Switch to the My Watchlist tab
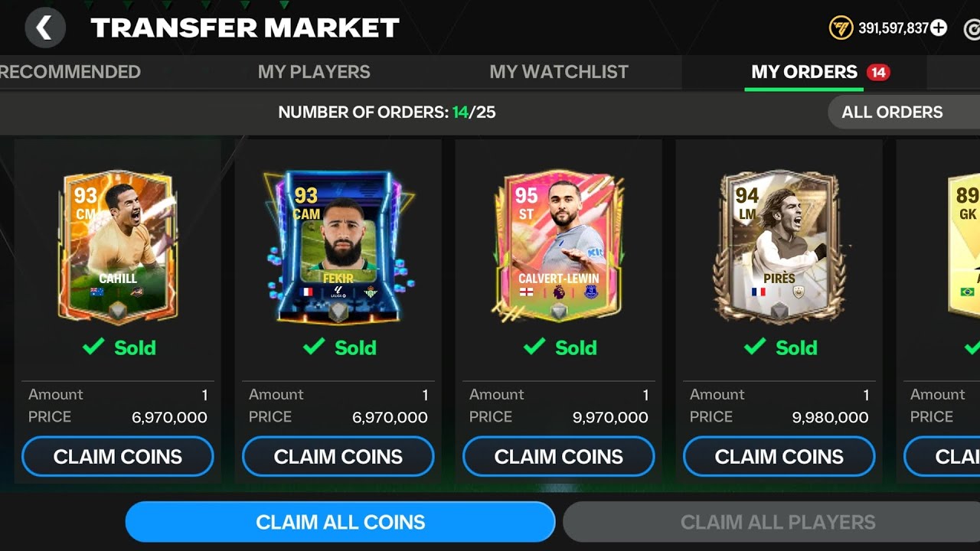The width and height of the screenshot is (980, 551). (559, 72)
